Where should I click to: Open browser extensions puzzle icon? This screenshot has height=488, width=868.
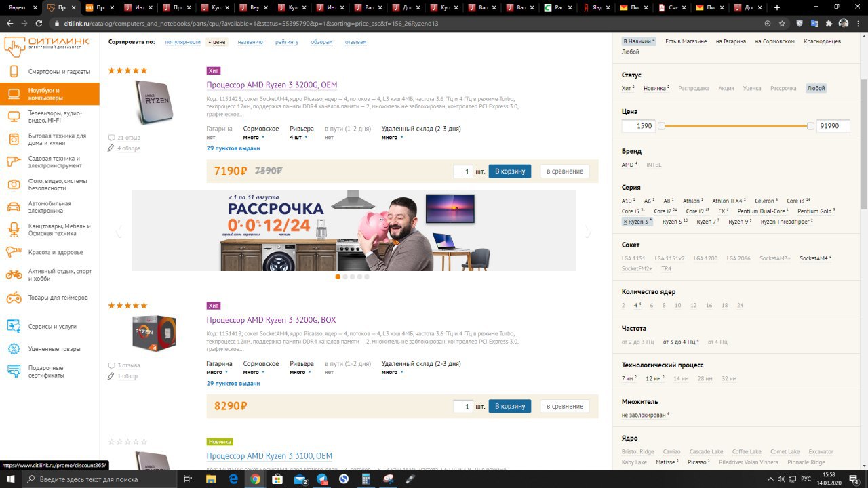829,23
